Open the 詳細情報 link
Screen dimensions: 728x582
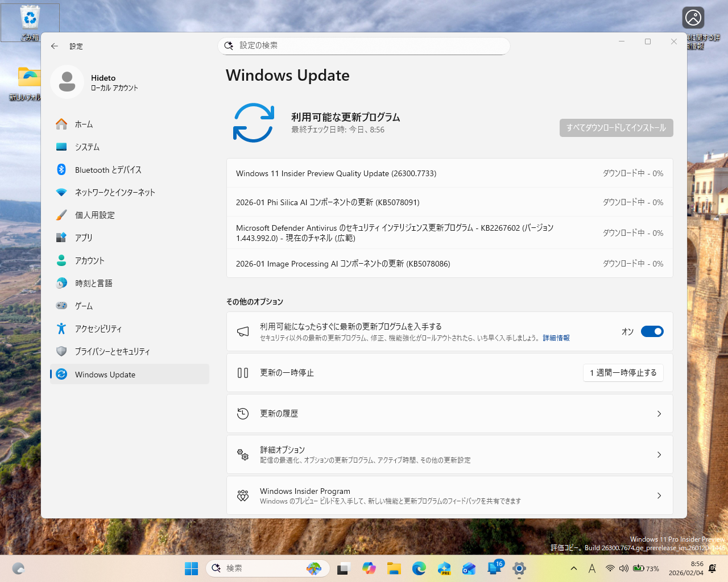click(556, 338)
